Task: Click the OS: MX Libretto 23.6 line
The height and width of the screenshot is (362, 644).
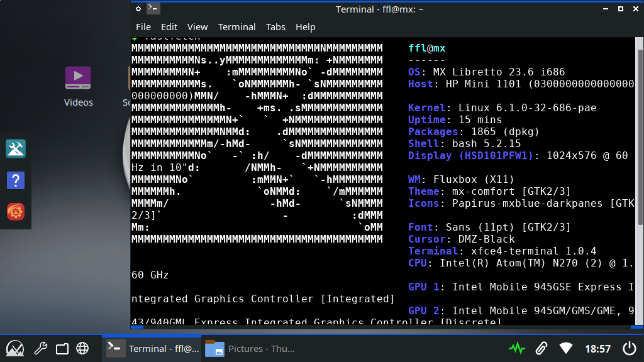Action: (486, 72)
